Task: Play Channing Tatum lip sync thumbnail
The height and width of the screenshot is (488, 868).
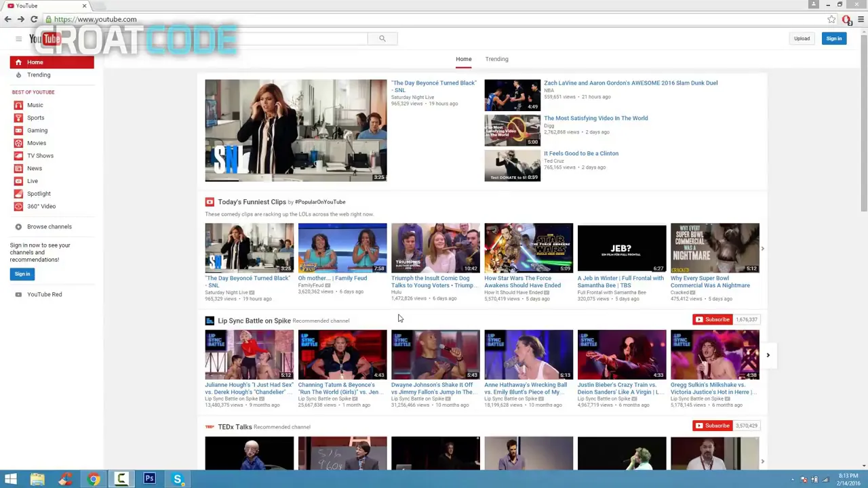Action: click(x=342, y=354)
